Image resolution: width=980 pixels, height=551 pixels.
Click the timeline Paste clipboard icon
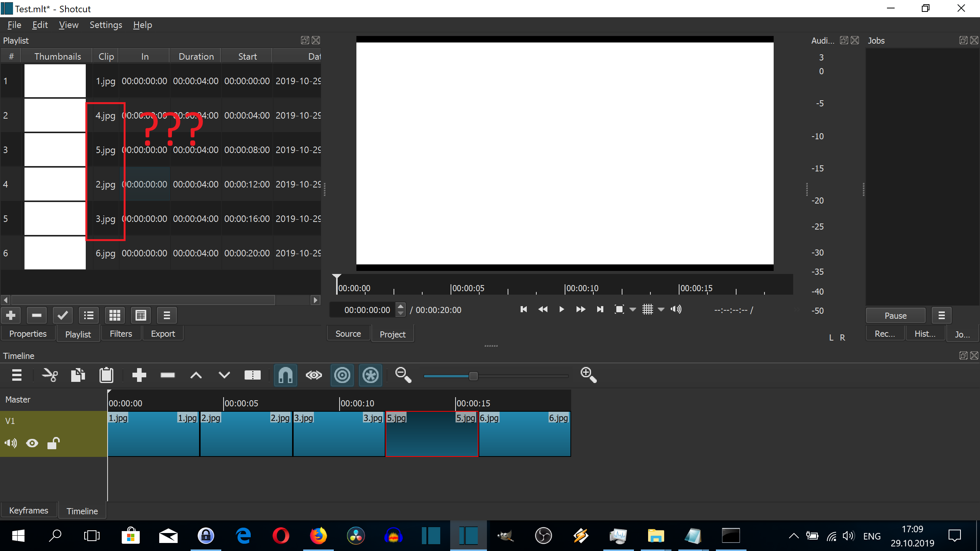coord(106,375)
